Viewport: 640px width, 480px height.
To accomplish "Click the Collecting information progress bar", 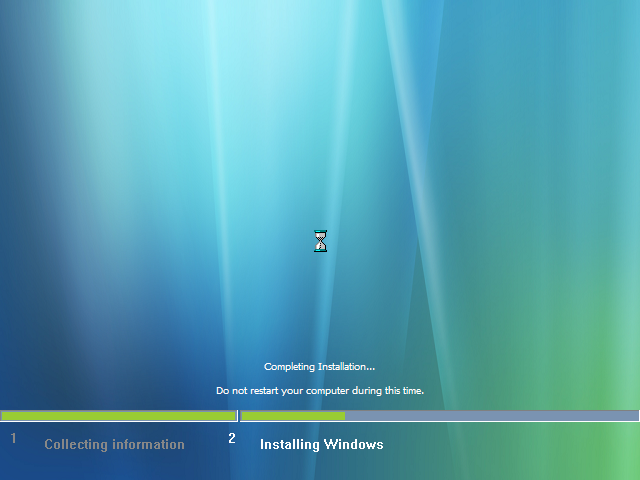I will click(x=118, y=416).
